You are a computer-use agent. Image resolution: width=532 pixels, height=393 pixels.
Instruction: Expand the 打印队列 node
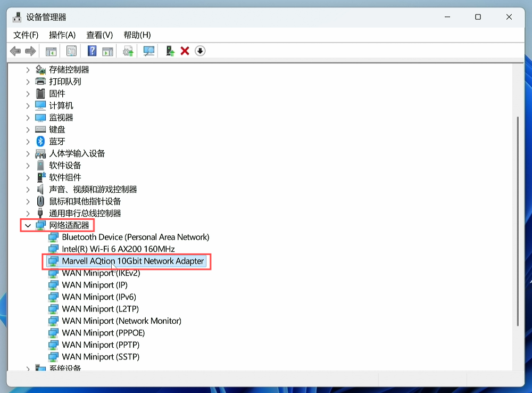click(x=28, y=82)
